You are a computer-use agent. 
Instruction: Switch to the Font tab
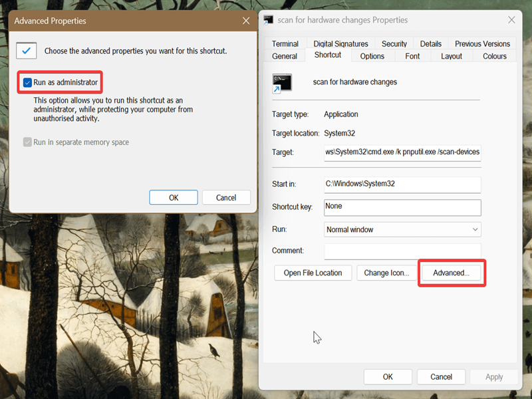pyautogui.click(x=412, y=56)
